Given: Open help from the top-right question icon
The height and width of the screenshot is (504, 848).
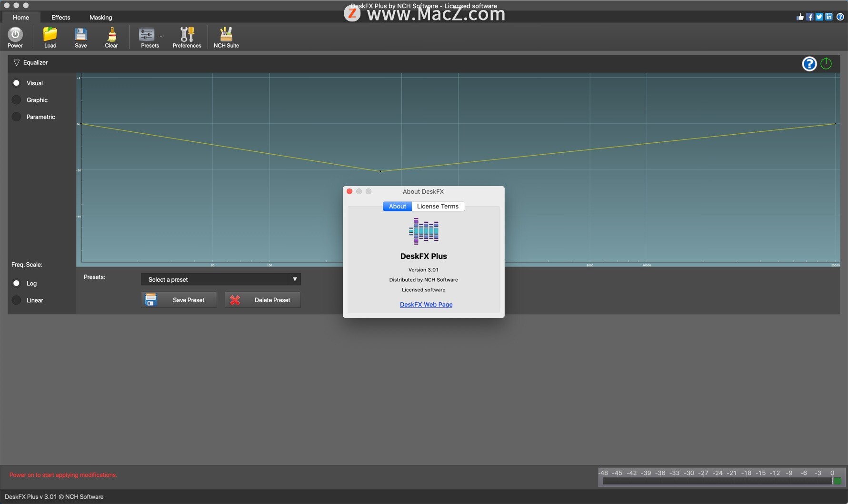Looking at the screenshot, I should pos(840,17).
